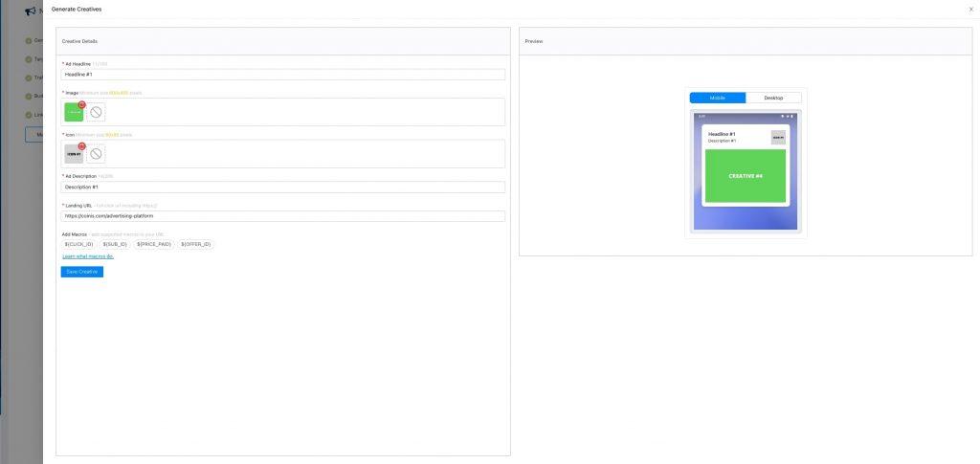
Task: Focus the Ad Headline input field
Action: [282, 74]
